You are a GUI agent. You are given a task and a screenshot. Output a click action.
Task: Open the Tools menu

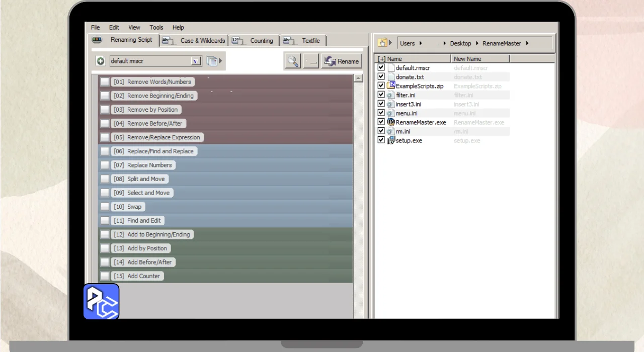click(156, 28)
